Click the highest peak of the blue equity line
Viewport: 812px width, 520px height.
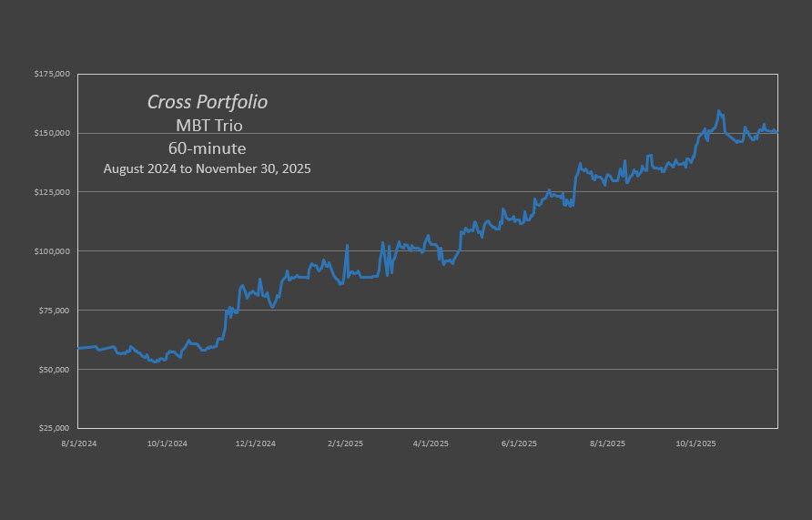(x=719, y=111)
